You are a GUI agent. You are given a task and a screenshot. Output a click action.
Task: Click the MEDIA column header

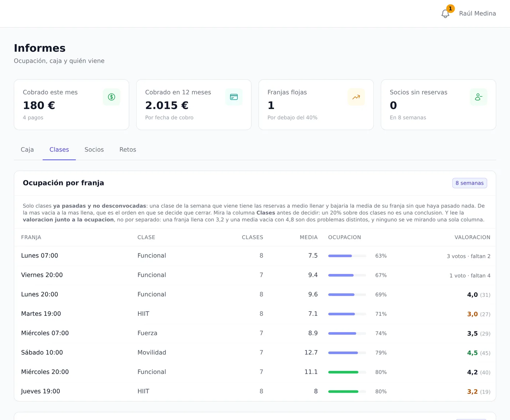309,238
